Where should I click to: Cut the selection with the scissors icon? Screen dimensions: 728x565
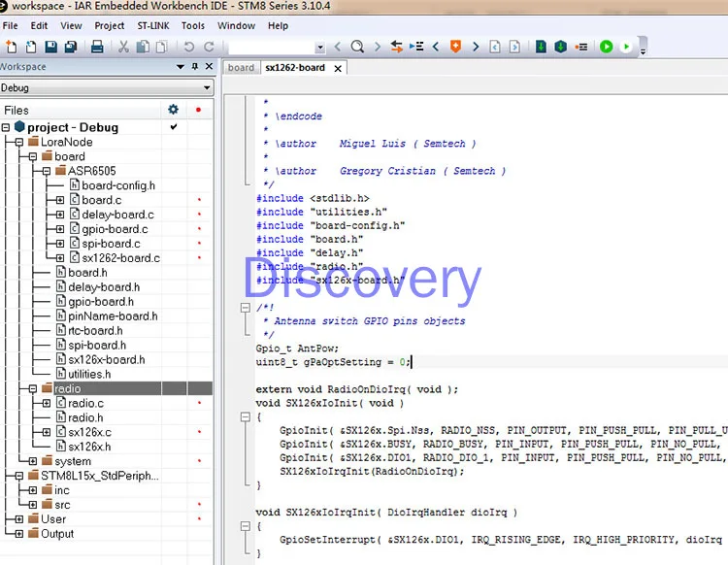[x=123, y=47]
